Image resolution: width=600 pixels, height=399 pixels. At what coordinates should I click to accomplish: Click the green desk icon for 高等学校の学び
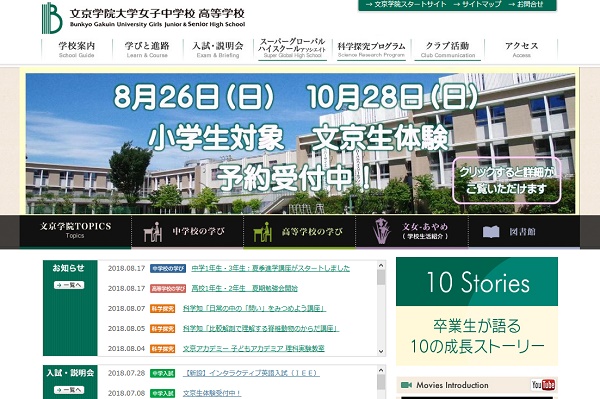tap(263, 232)
